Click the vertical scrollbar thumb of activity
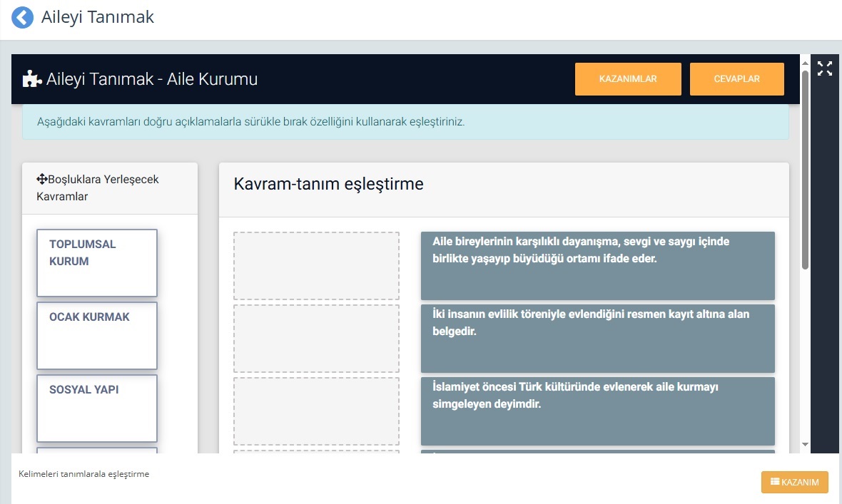The image size is (842, 504). pyautogui.click(x=805, y=170)
